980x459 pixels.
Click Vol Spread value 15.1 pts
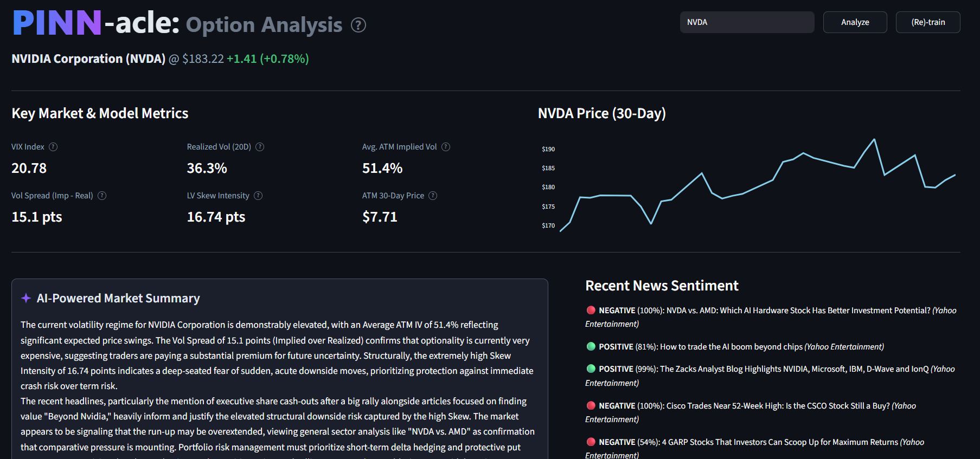(37, 217)
